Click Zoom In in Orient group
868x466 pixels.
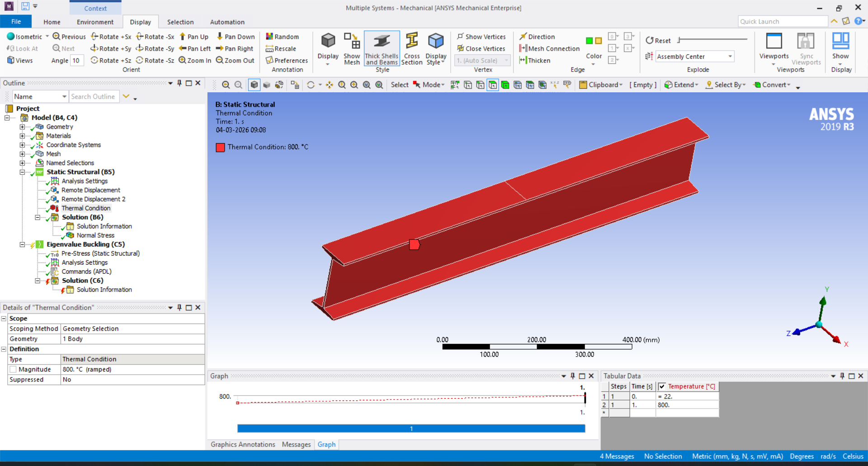(195, 60)
